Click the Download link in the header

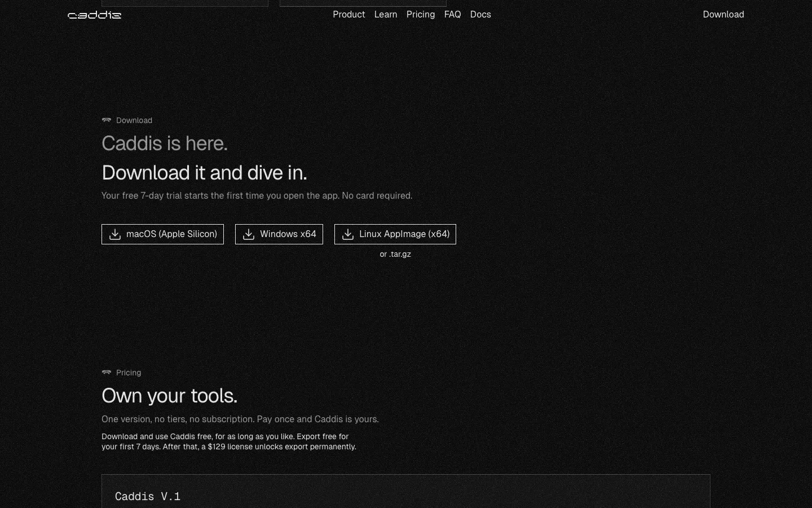pyautogui.click(x=723, y=15)
